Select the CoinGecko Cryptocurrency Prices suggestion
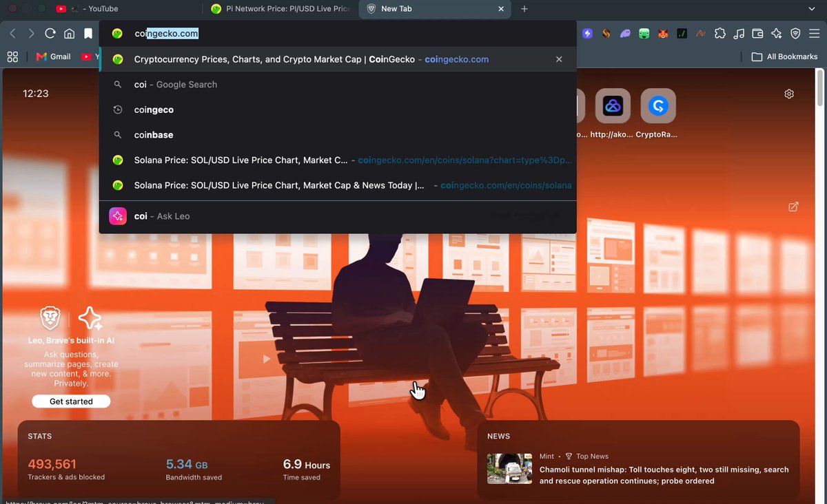This screenshot has height=504, width=827. point(338,59)
